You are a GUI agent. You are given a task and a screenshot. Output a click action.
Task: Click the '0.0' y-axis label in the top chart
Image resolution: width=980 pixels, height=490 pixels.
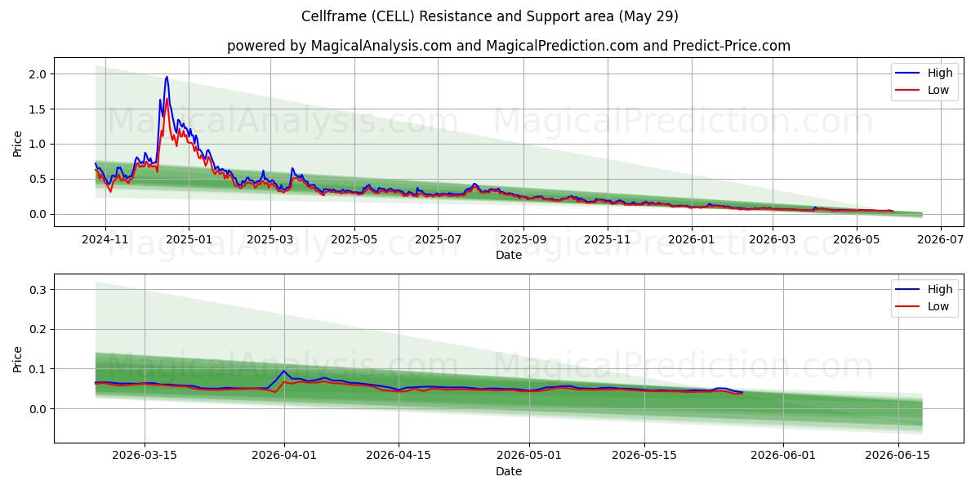coord(39,215)
